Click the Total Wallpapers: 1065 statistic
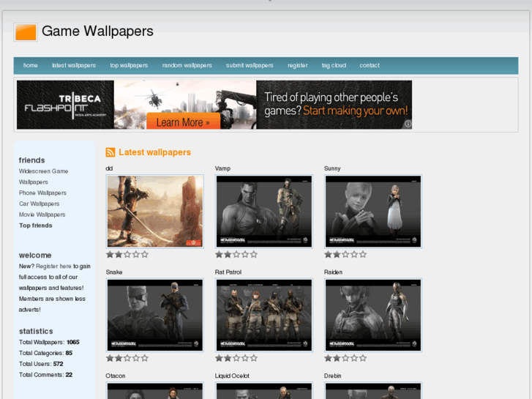This screenshot has height=399, width=532. pyautogui.click(x=49, y=343)
